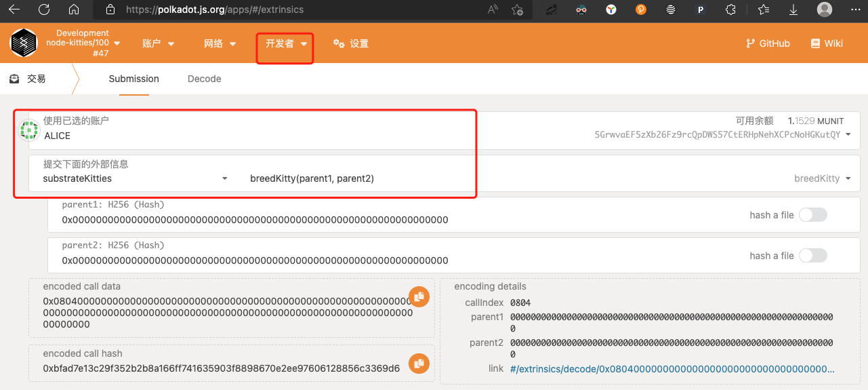Expand the 开发者 menu
Image resolution: width=868 pixels, height=390 pixels.
pos(285,43)
